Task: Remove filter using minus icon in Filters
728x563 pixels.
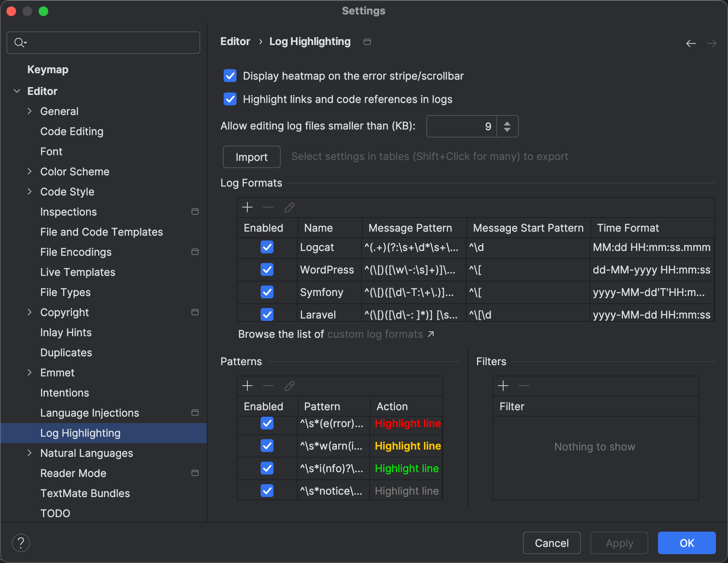Action: pyautogui.click(x=524, y=386)
